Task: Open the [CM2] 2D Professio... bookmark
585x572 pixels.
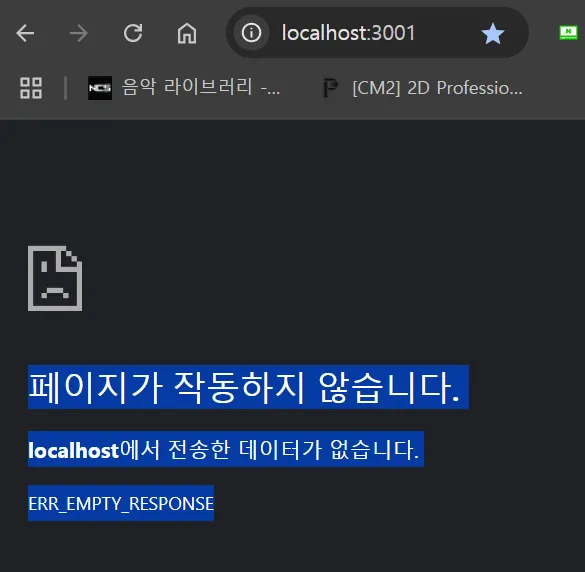Action: tap(437, 88)
